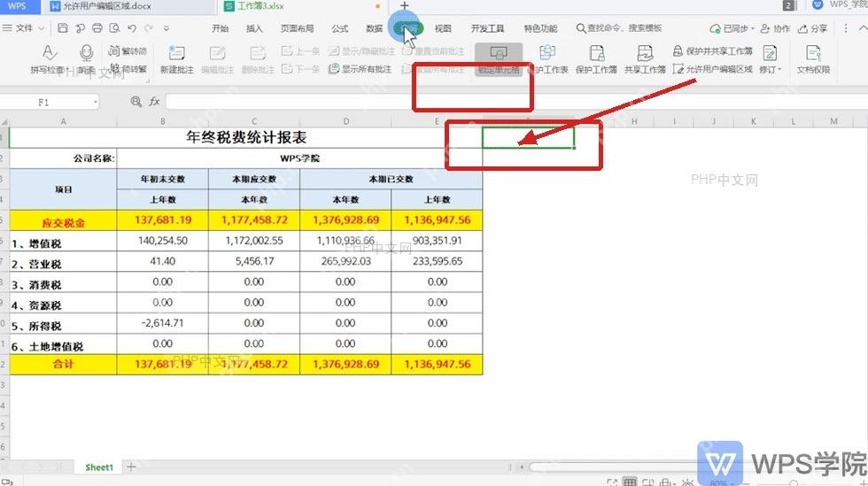
Task: Click the Redo arrow icon
Action: coord(149,28)
